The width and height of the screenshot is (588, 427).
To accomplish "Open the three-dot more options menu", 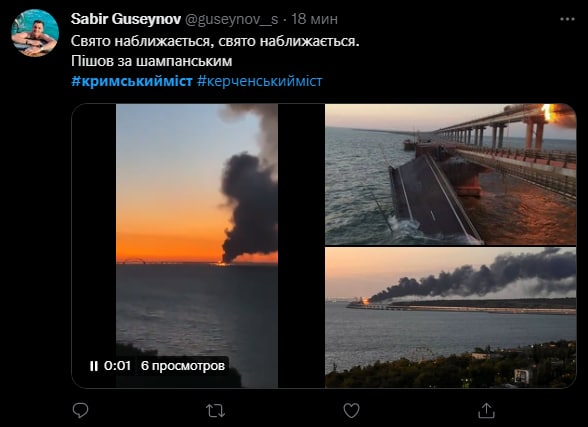I will 567,19.
